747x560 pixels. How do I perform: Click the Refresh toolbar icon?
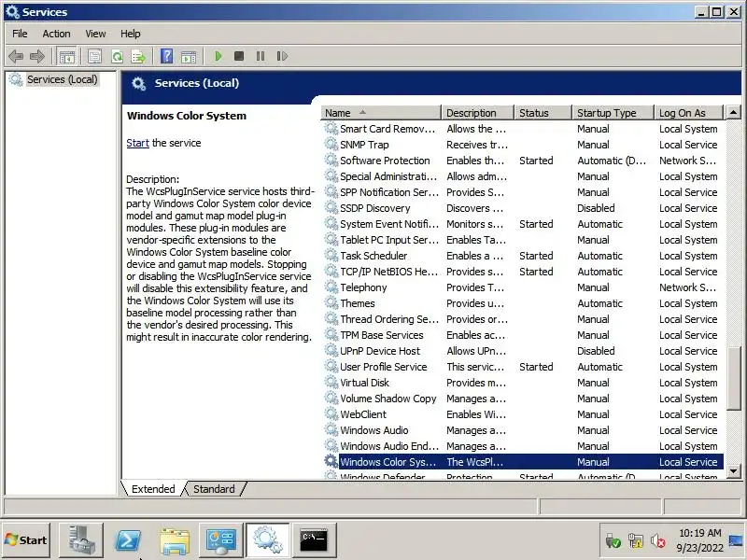coord(117,56)
